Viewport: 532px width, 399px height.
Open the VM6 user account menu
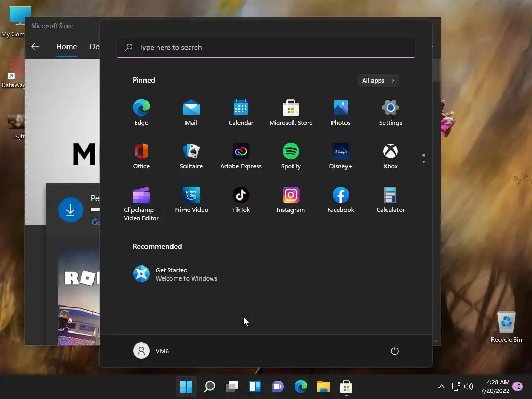tap(151, 351)
